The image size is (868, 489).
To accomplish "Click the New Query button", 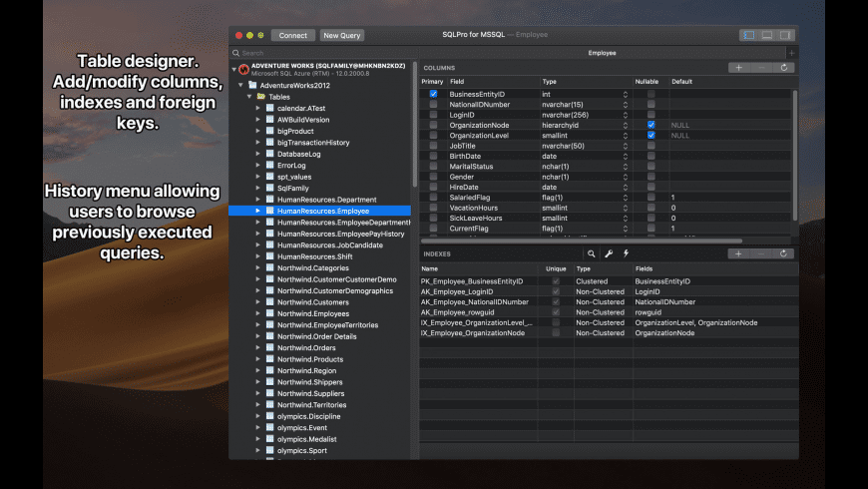I will 342,35.
